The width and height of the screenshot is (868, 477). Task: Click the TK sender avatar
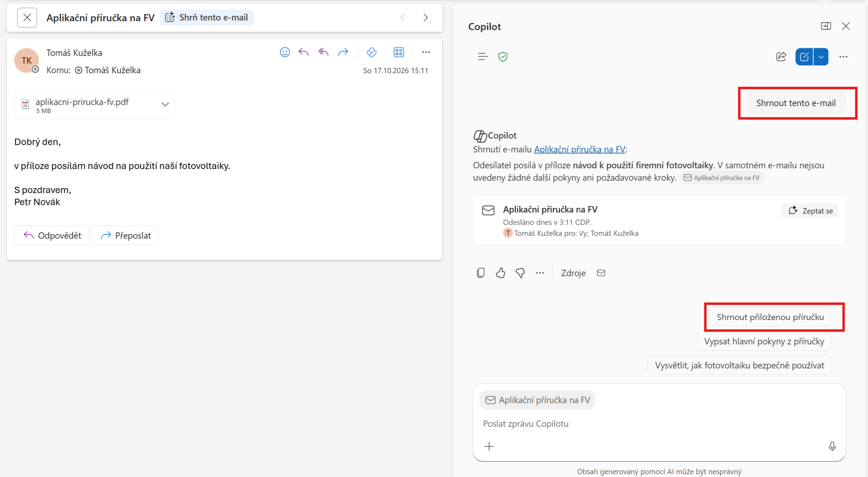[x=26, y=61]
